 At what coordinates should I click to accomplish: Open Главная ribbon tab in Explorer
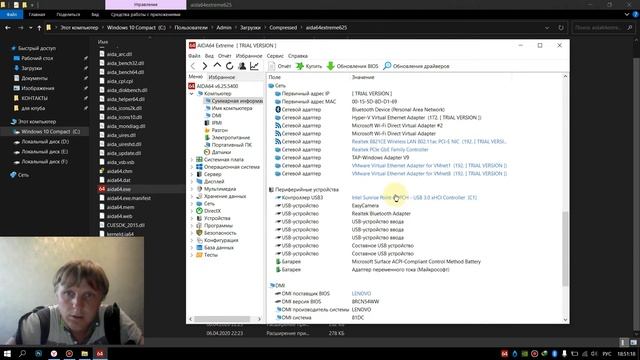coord(37,15)
